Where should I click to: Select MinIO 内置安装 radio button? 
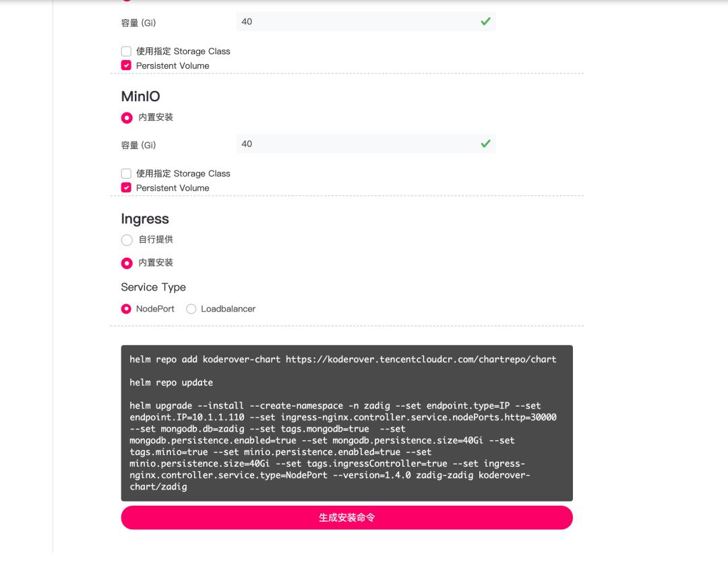click(127, 118)
